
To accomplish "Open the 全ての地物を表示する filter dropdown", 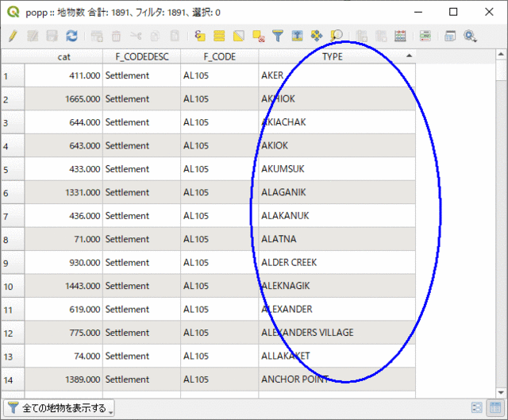I will click(x=59, y=407).
